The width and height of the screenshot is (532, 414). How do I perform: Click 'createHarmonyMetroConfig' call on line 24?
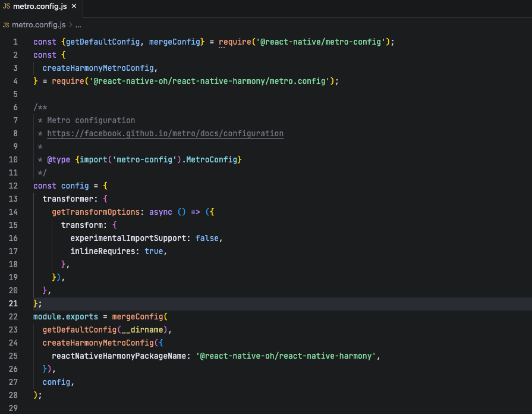(x=98, y=343)
